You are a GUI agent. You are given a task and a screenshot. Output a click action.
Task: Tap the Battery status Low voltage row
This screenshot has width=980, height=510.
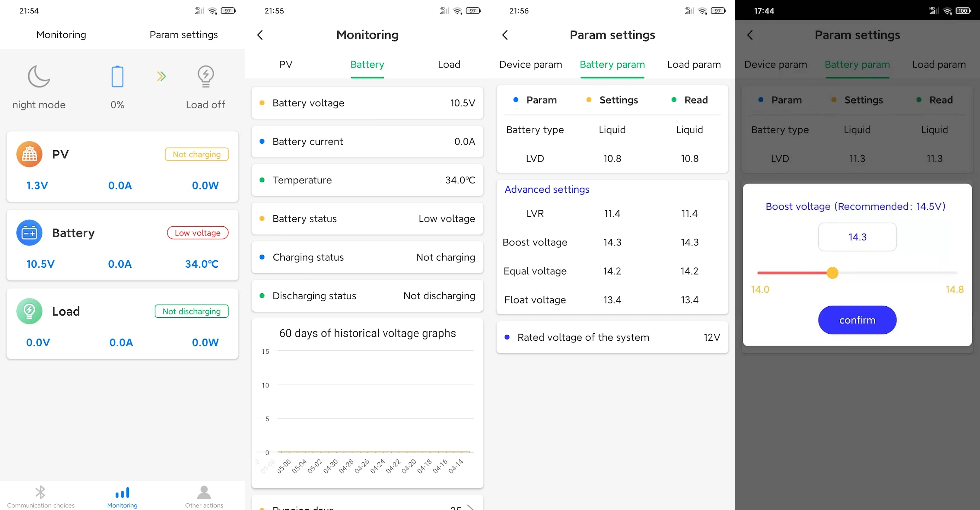pyautogui.click(x=367, y=219)
